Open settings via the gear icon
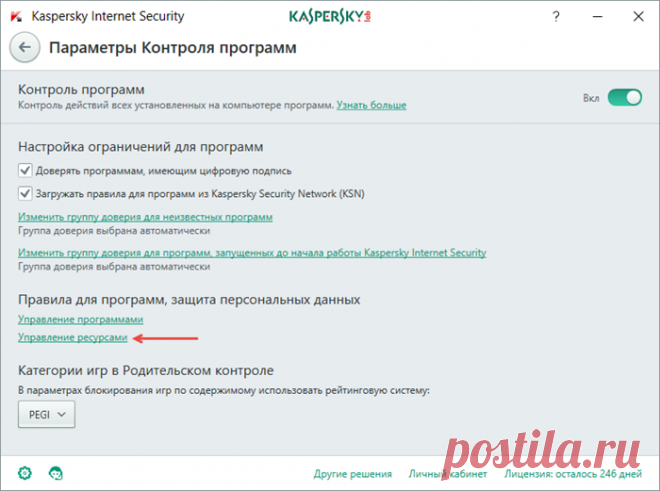The height and width of the screenshot is (491, 660). [x=25, y=473]
